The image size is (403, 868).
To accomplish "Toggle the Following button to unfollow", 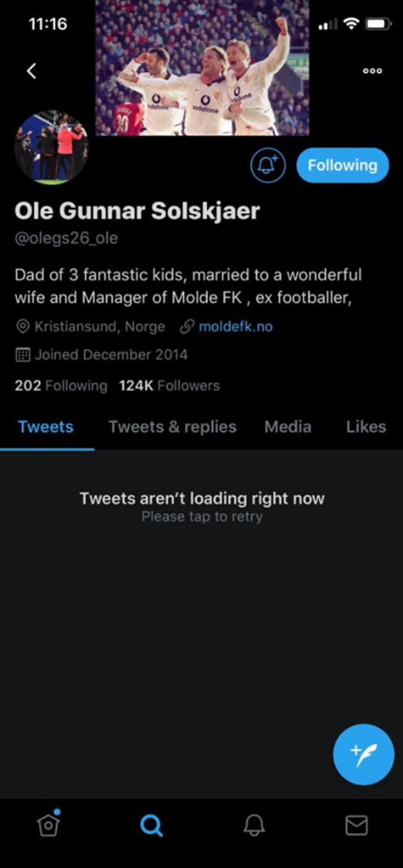I will point(342,165).
